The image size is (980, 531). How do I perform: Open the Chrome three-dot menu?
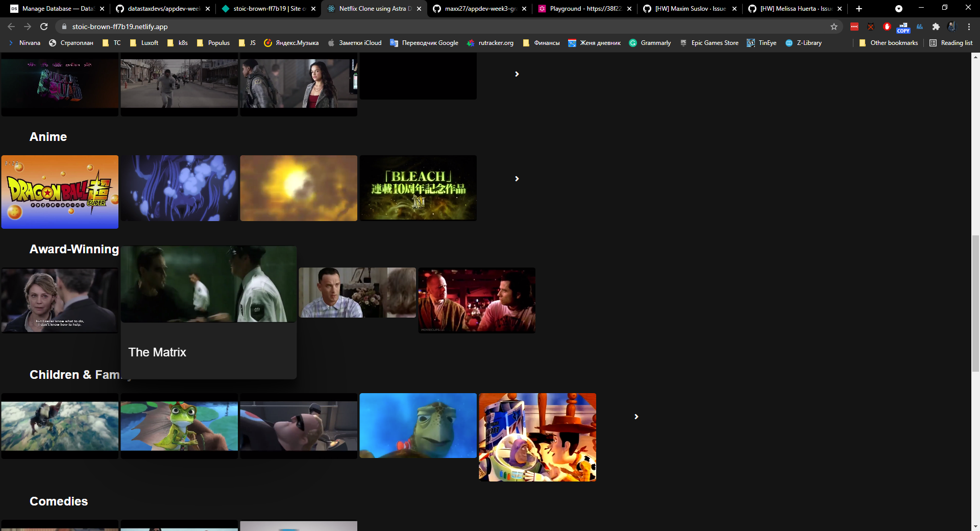tap(969, 27)
